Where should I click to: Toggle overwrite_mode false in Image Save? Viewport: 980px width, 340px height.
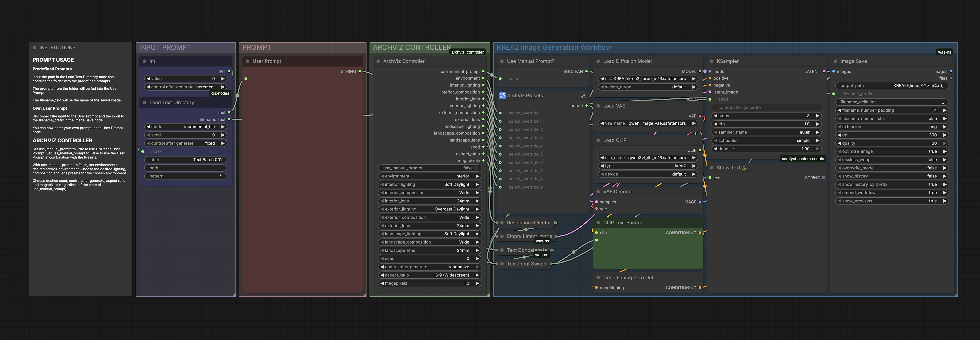(892, 168)
